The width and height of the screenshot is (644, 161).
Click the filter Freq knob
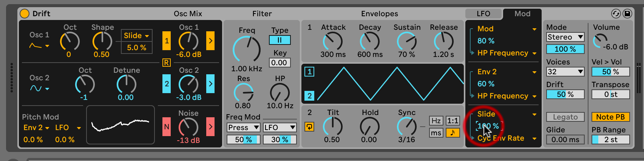pyautogui.click(x=247, y=49)
